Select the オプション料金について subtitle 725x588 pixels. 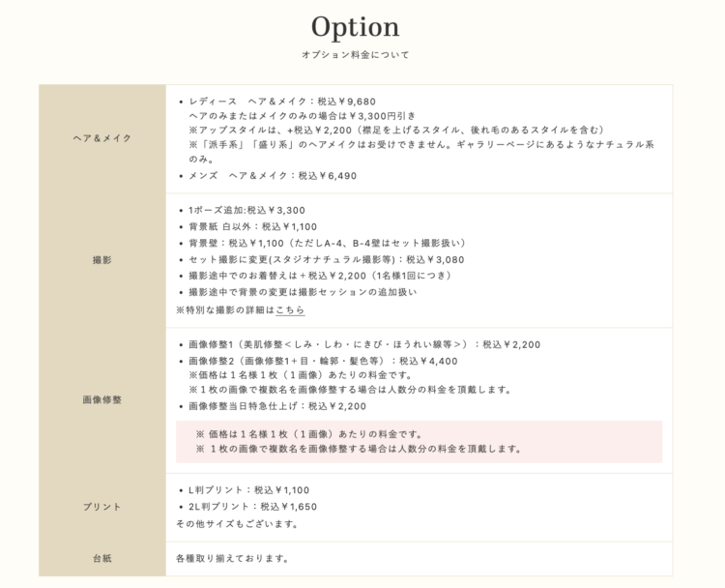[355, 54]
